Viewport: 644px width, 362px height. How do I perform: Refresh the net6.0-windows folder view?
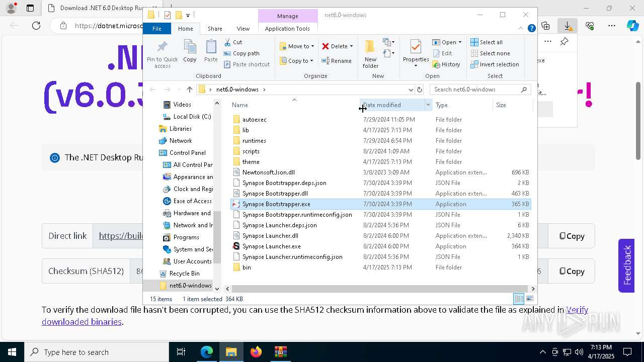pos(420,89)
